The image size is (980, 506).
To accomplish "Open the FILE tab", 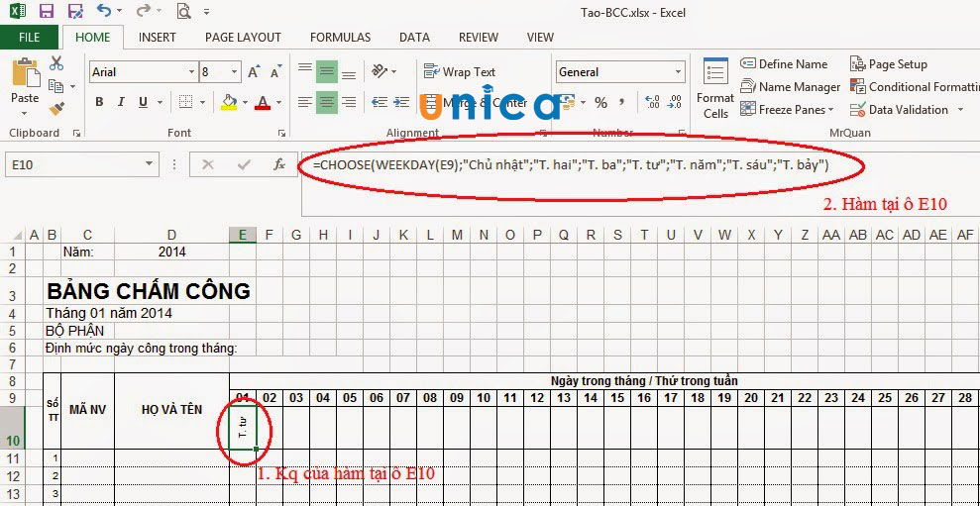I will pyautogui.click(x=30, y=38).
